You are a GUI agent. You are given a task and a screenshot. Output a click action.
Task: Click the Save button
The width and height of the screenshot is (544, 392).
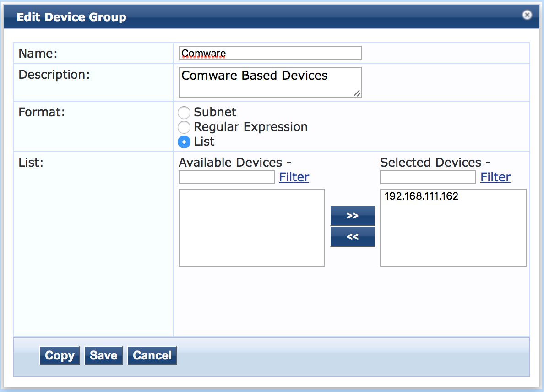tap(104, 355)
